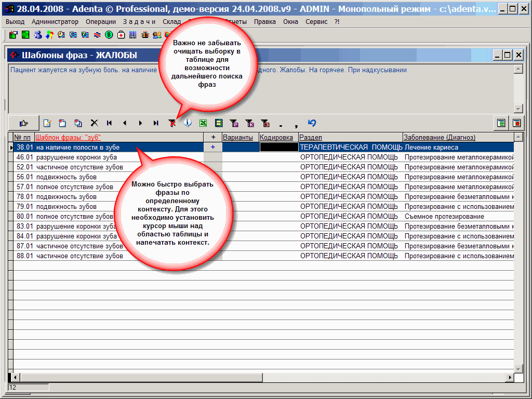Click the blue info icon

188,123
